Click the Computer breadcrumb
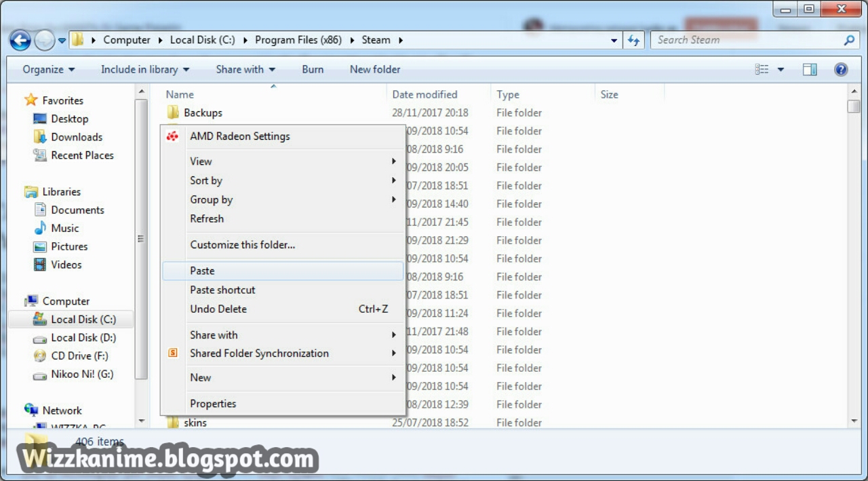The width and height of the screenshot is (868, 481). 127,40
